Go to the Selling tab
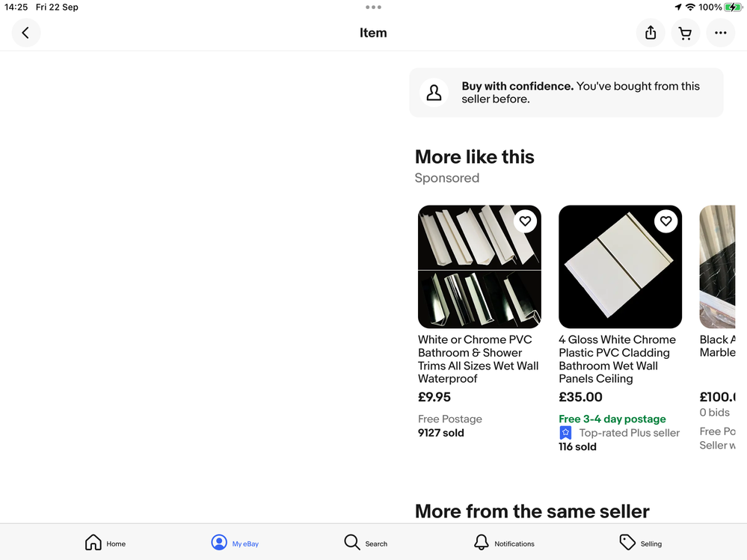The image size is (747, 560). pyautogui.click(x=641, y=543)
